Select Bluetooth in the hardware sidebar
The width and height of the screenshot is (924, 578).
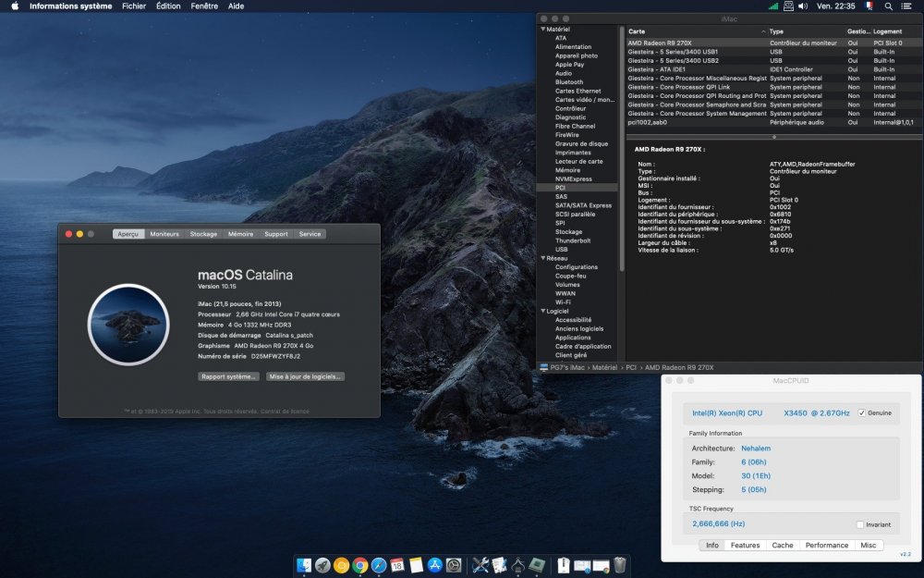tap(568, 82)
